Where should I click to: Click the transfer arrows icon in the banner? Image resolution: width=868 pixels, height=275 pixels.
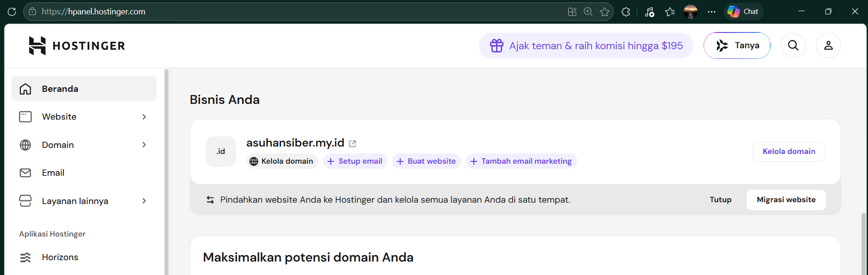[x=210, y=200]
